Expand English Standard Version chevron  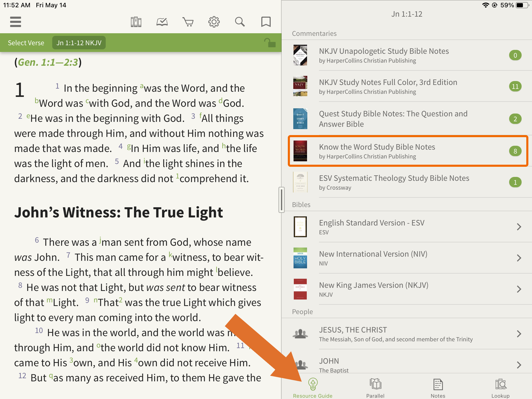[x=519, y=227]
